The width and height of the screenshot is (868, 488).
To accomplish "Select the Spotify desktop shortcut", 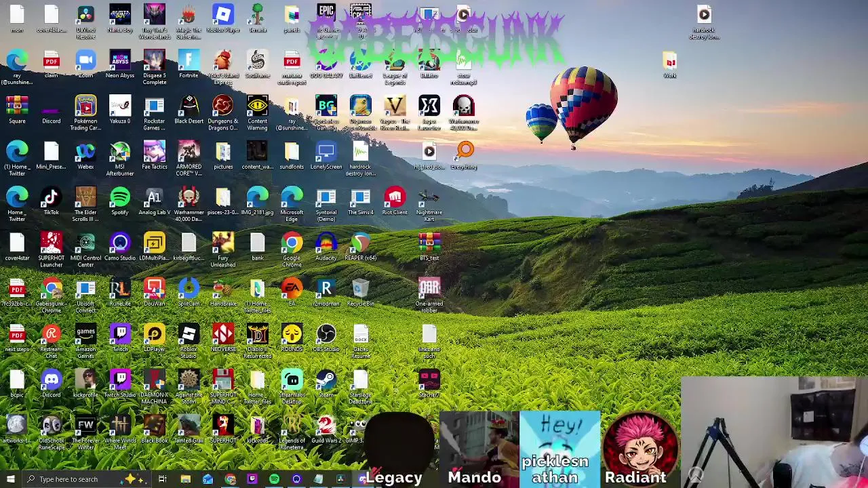I will 120,201.
